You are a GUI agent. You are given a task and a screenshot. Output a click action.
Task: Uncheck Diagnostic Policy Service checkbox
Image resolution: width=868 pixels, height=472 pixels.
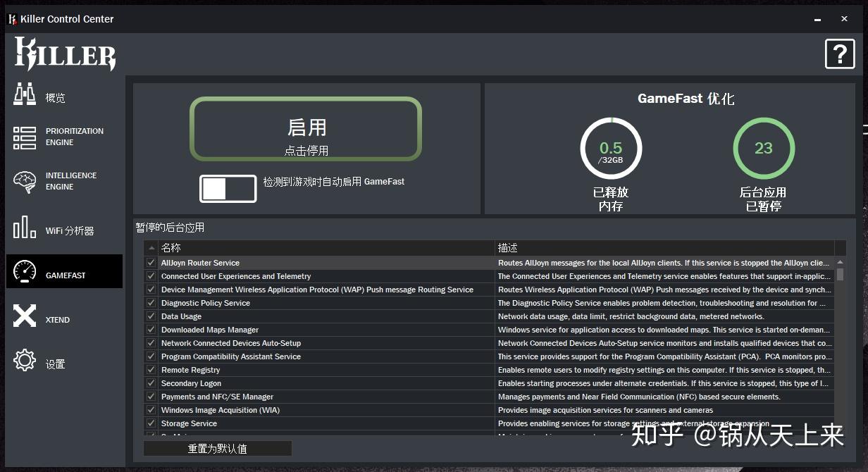151,303
